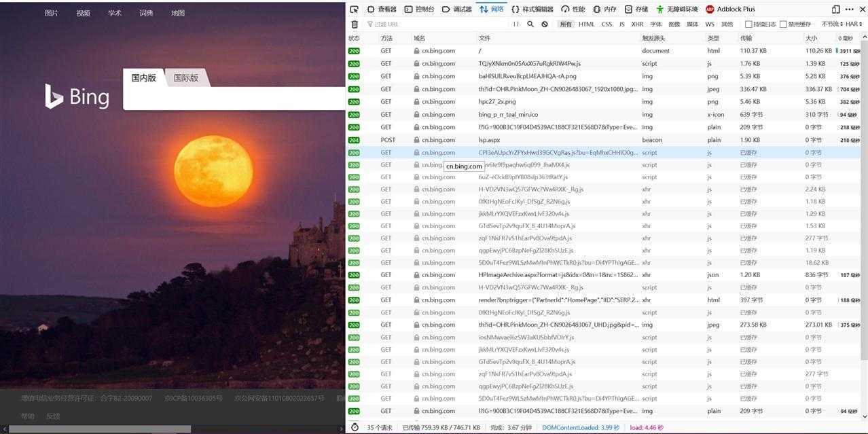Click the page horizontal scrollbar thumb

coord(99,429)
